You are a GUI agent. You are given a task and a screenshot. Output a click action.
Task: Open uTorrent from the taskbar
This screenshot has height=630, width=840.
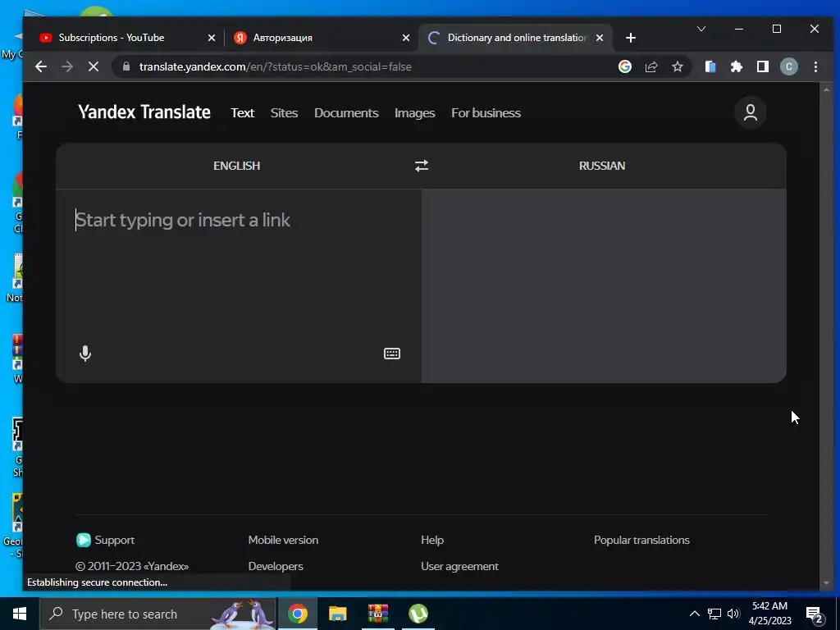418,614
